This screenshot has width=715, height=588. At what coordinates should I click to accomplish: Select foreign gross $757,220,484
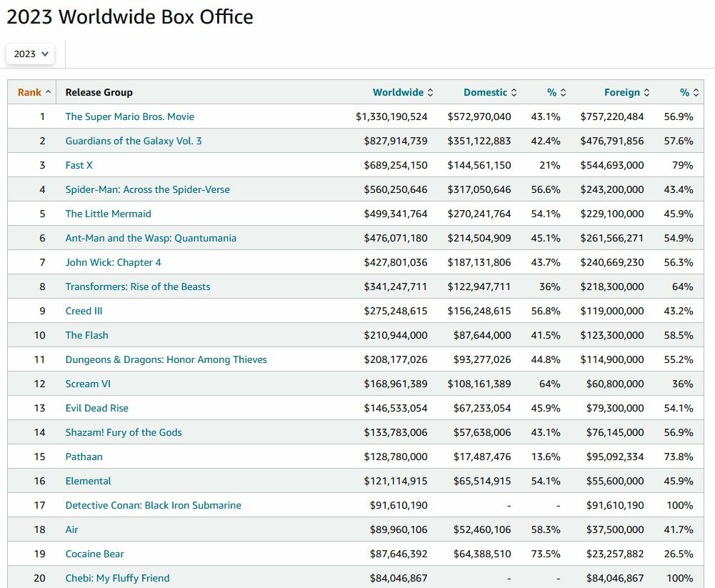tap(612, 116)
